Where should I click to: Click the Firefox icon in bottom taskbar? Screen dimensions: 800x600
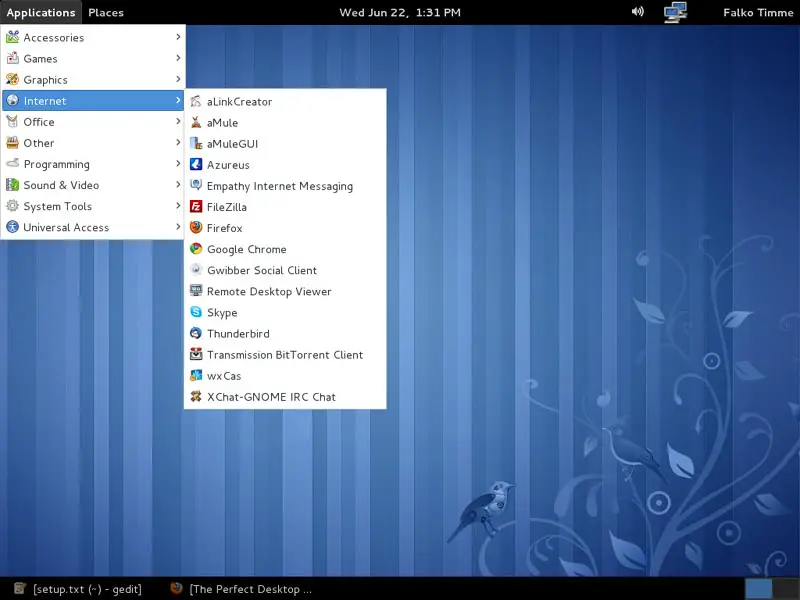176,588
